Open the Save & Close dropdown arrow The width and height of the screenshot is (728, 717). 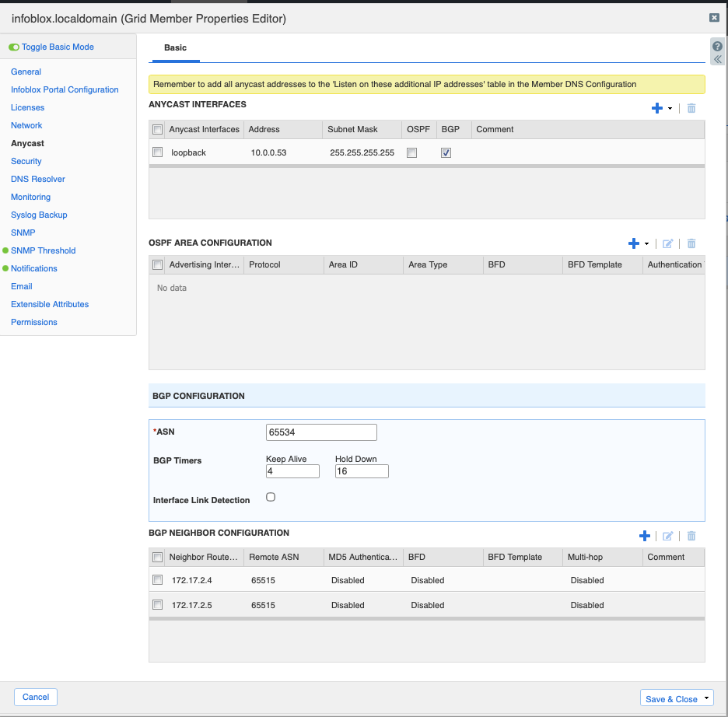(x=706, y=698)
